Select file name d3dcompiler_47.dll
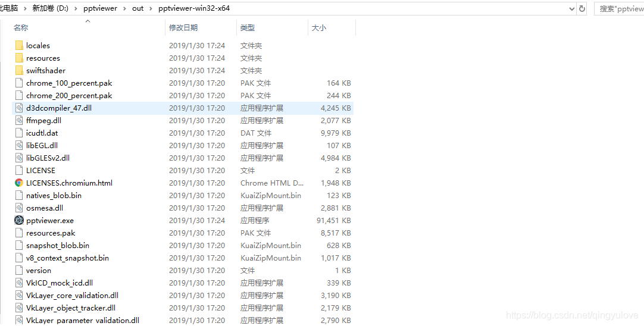The image size is (644, 326). click(x=59, y=108)
